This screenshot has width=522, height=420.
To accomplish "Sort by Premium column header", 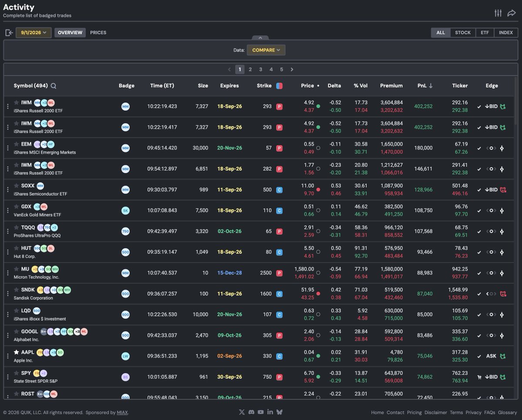I will (x=391, y=86).
